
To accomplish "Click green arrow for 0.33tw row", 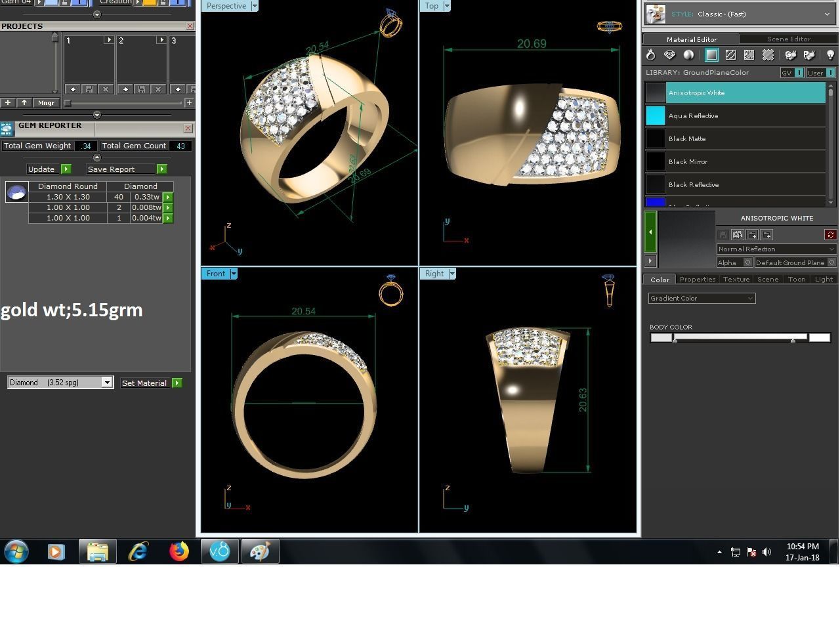I will (x=168, y=197).
